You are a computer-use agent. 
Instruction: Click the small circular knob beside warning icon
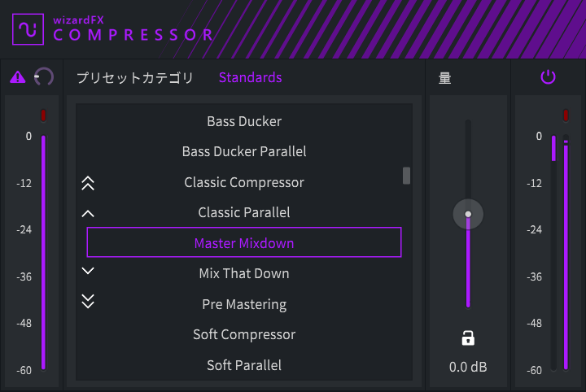click(x=44, y=77)
